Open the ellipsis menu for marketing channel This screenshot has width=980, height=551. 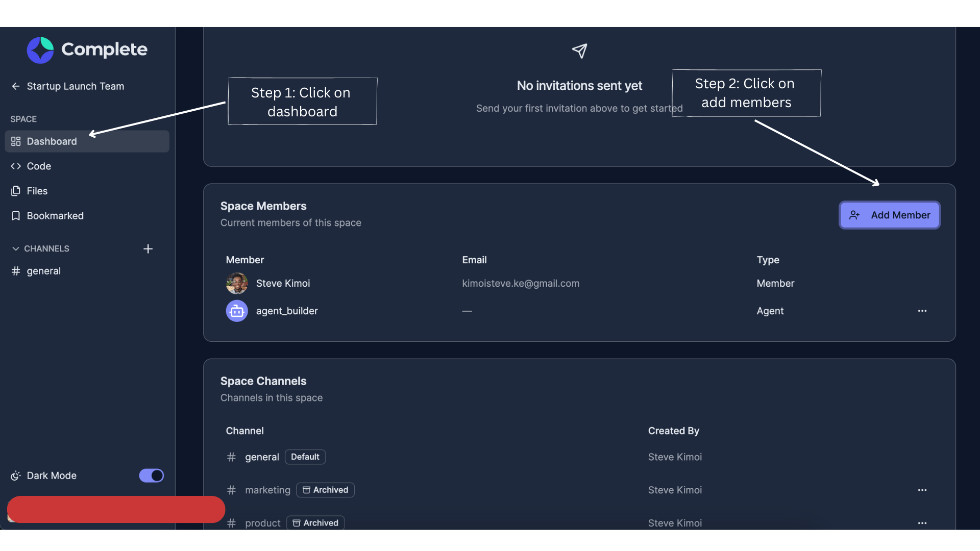coord(922,490)
